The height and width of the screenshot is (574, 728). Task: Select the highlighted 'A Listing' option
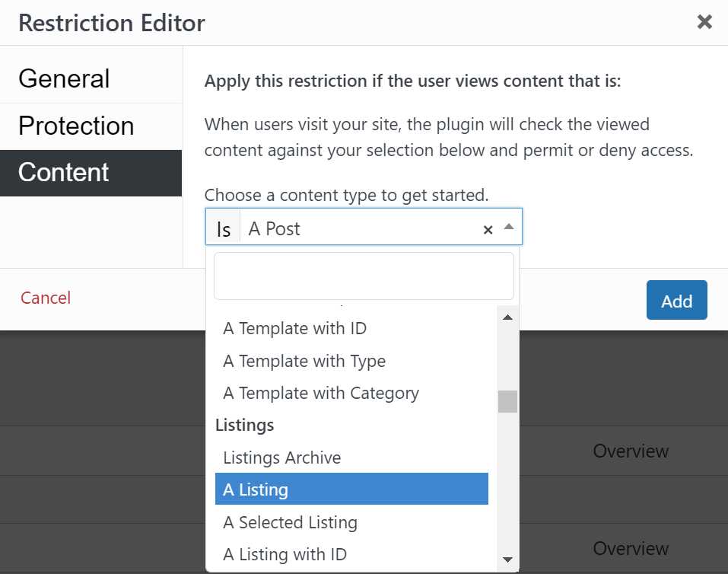tap(351, 489)
